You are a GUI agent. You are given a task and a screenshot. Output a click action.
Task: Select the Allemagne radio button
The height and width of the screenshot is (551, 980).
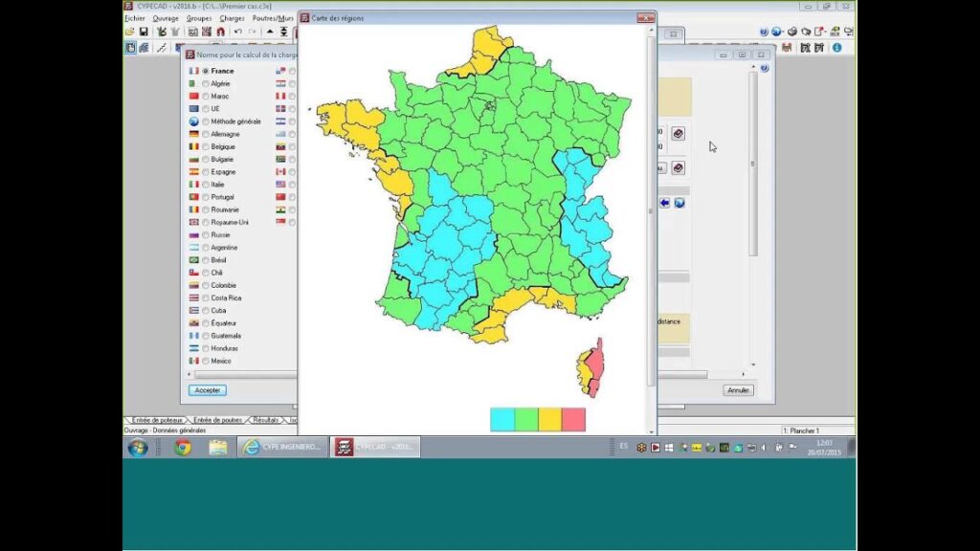[205, 135]
